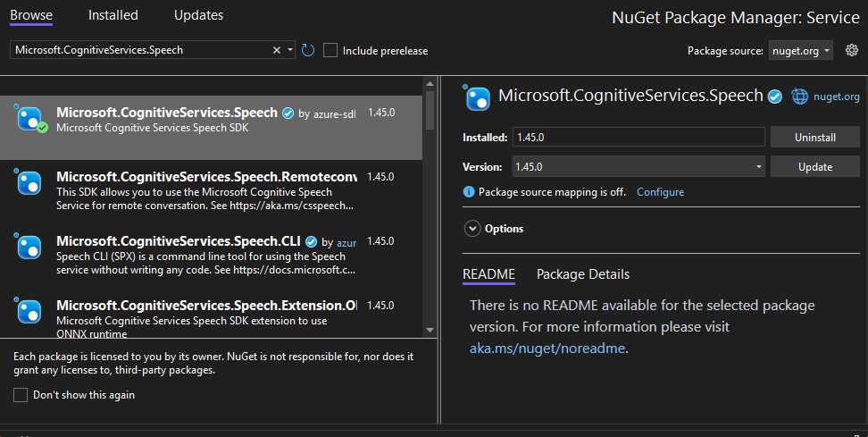Open the Package Details tab
Screen dimensions: 868x437
pos(583,274)
